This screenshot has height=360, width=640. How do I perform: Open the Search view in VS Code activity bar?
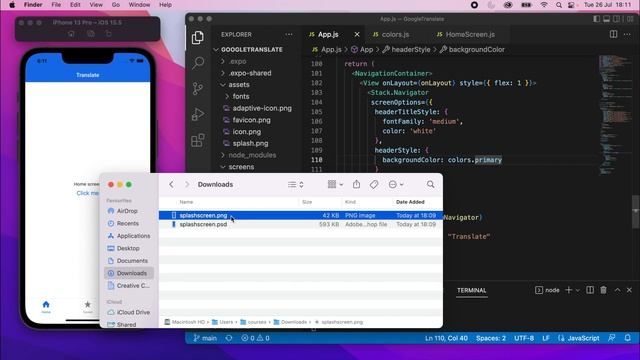pos(198,62)
